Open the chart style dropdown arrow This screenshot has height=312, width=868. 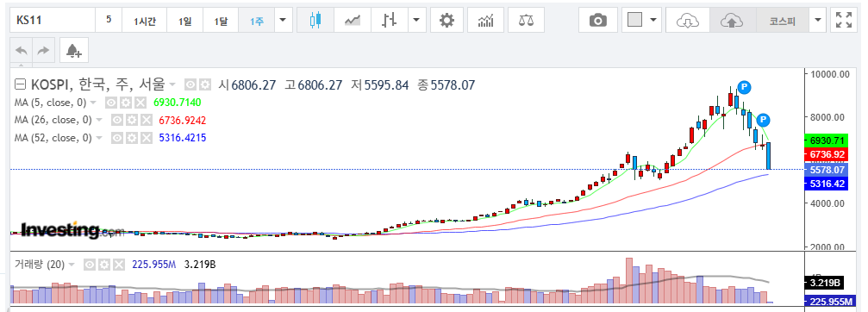click(417, 21)
